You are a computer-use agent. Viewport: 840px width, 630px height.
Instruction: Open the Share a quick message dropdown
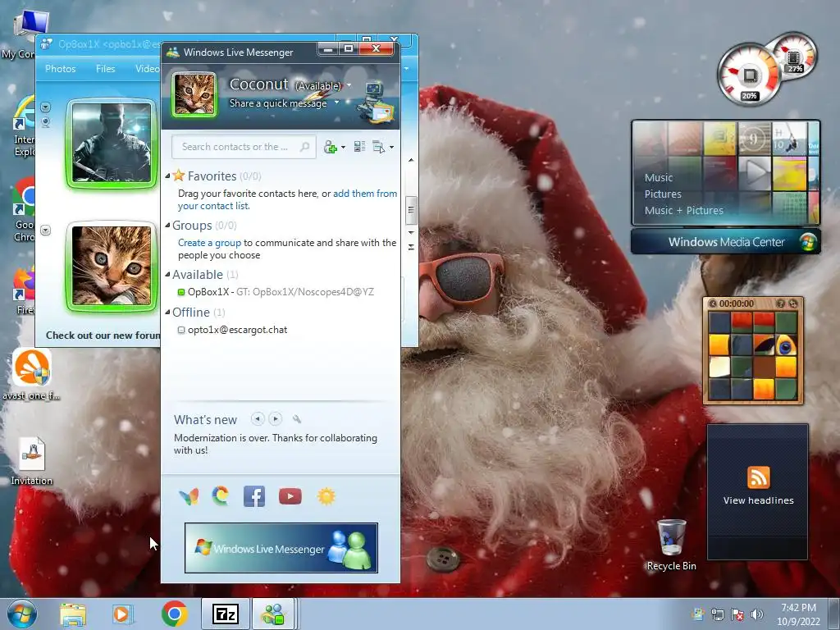click(337, 103)
